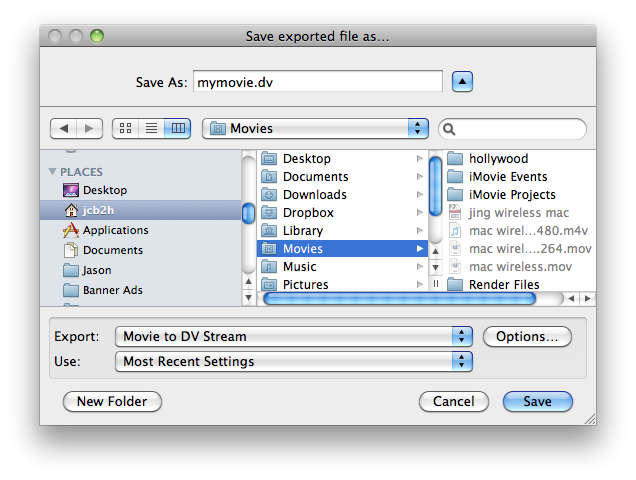Click the jing wireless mac file
The height and width of the screenshot is (480, 636).
pos(520,213)
